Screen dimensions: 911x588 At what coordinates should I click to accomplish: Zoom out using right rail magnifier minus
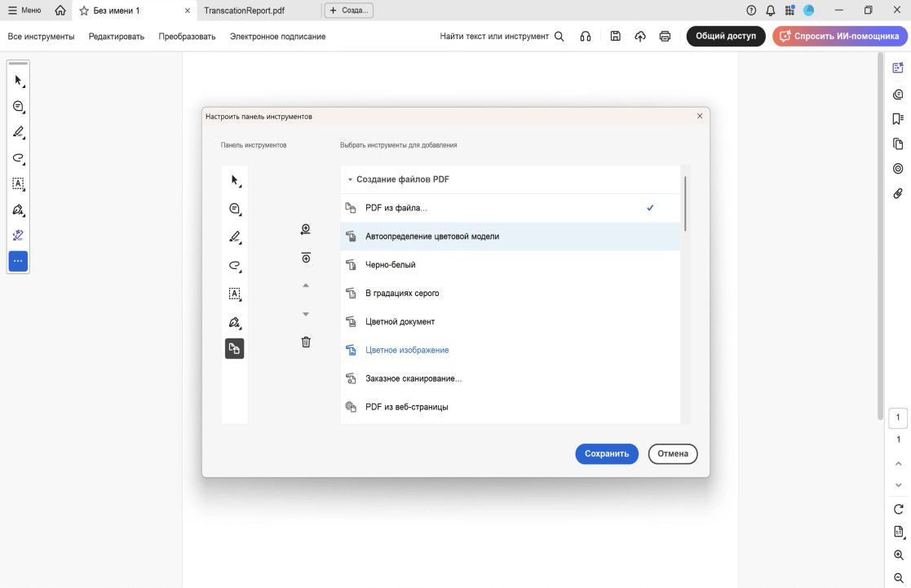pos(898,578)
